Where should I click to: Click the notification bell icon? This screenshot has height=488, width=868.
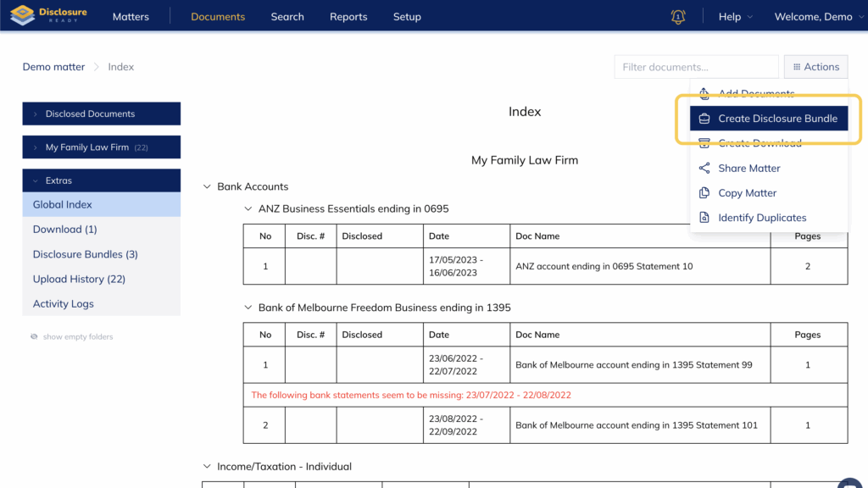pos(677,17)
